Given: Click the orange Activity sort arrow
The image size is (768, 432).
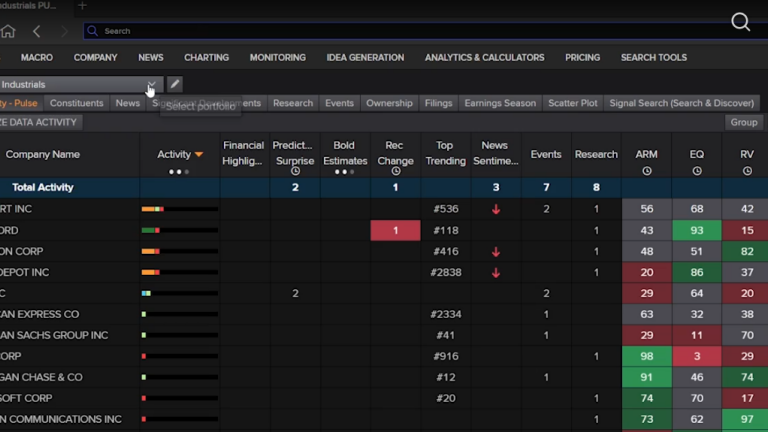Looking at the screenshot, I should 199,155.
